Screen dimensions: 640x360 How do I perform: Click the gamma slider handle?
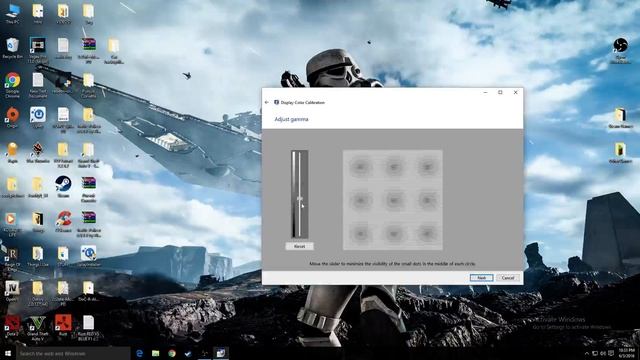tap(300, 198)
